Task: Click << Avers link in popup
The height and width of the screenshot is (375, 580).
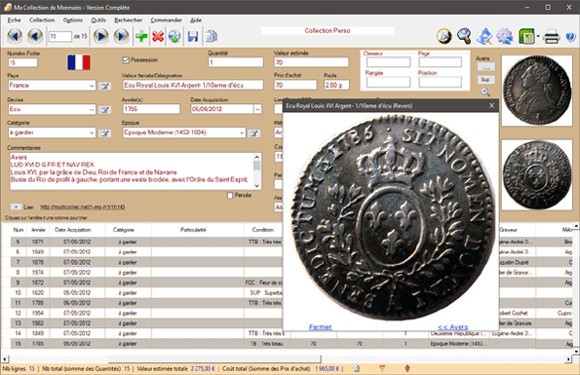Action: tap(453, 327)
